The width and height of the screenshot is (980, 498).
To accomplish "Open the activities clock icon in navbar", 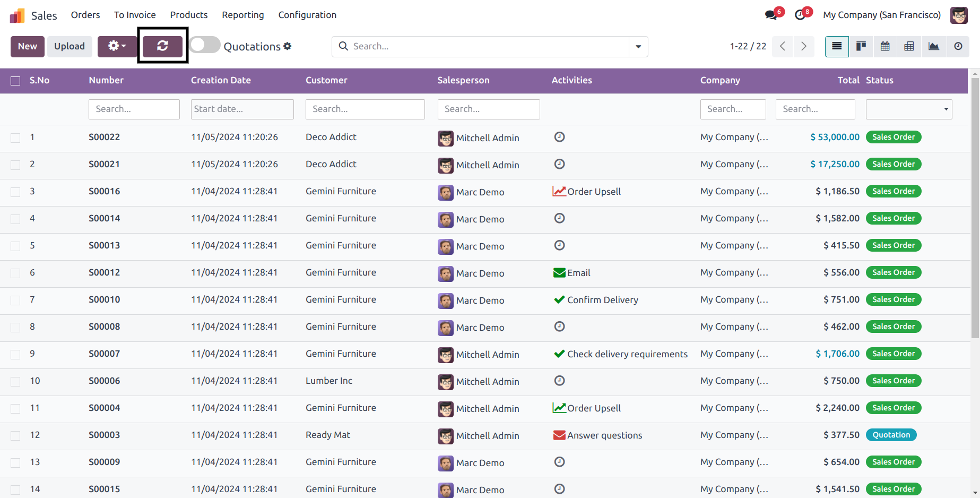I will tap(800, 15).
